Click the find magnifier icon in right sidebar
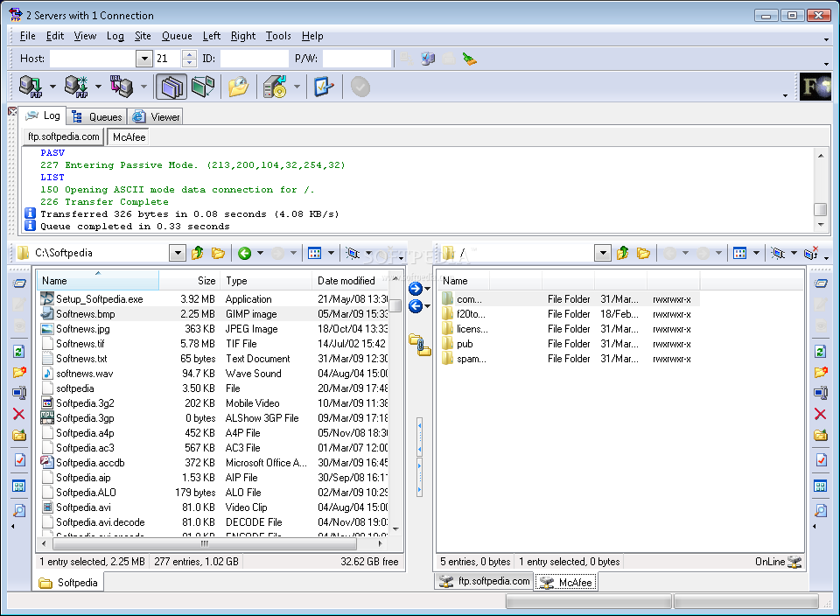Image resolution: width=840 pixels, height=616 pixels. click(820, 510)
